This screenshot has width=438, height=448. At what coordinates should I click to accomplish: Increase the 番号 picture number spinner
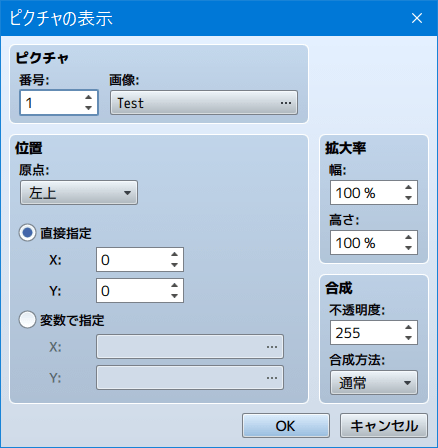pyautogui.click(x=88, y=97)
